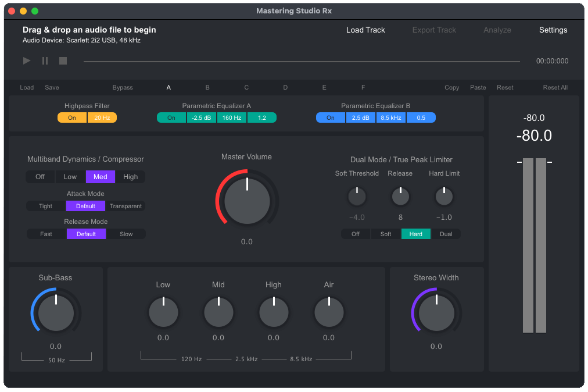
Task: Click the Air band knob
Action: [x=329, y=312]
